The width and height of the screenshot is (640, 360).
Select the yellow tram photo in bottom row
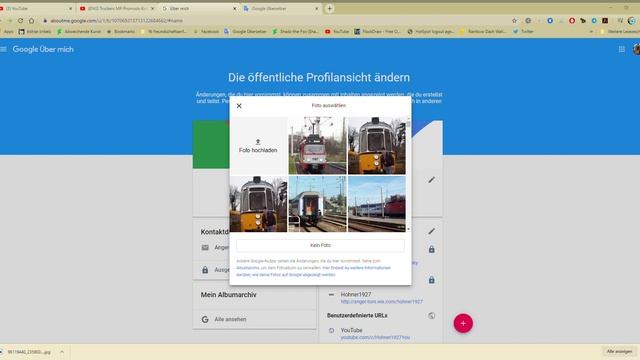258,204
